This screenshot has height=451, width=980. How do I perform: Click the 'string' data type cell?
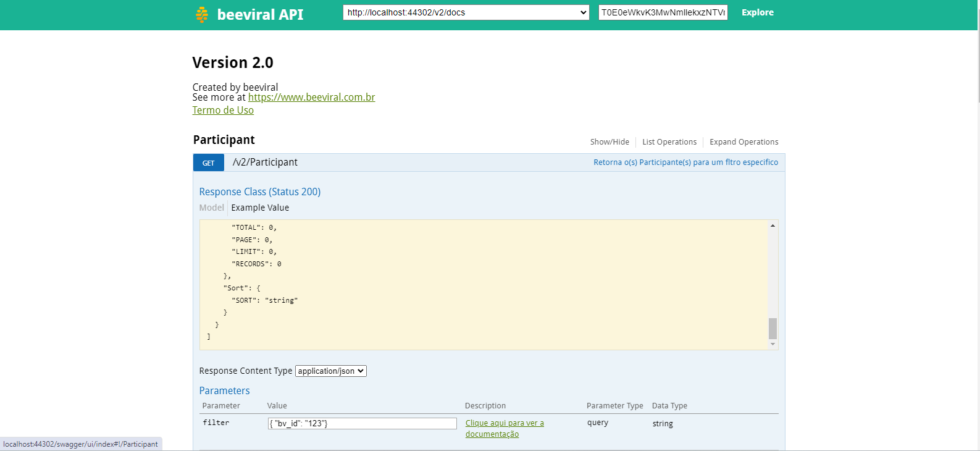pyautogui.click(x=663, y=424)
